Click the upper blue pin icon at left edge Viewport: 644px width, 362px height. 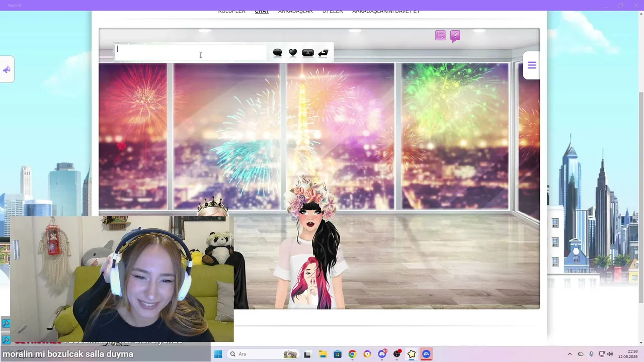pos(6,323)
